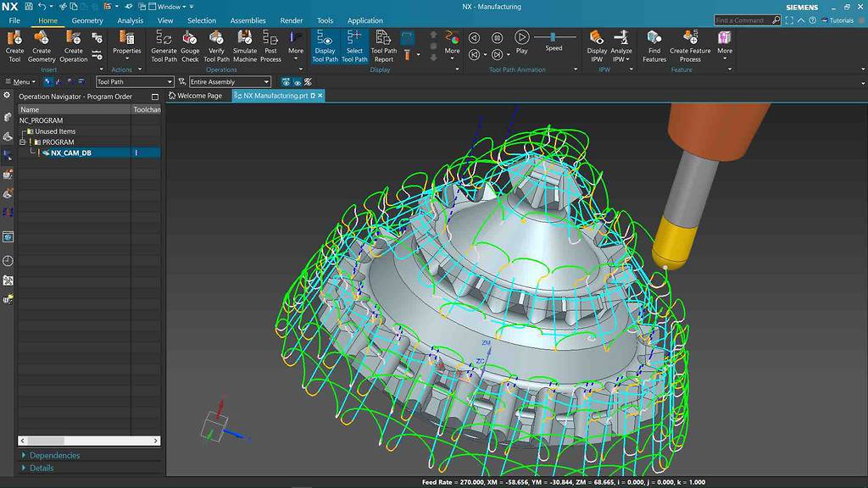
Task: Jump to the previous operation in the animation
Action: tap(474, 55)
